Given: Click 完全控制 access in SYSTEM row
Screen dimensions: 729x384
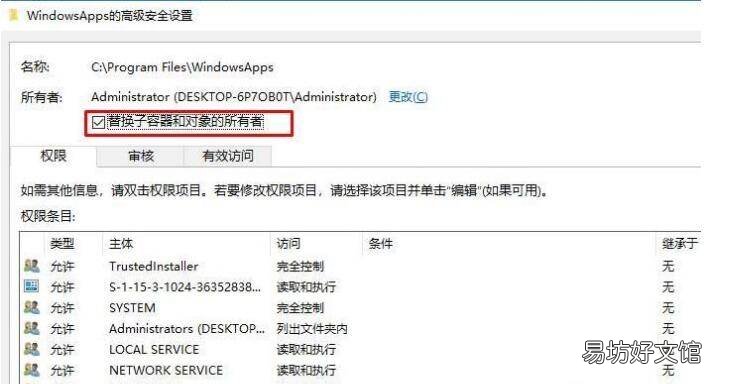Looking at the screenshot, I should point(300,308).
